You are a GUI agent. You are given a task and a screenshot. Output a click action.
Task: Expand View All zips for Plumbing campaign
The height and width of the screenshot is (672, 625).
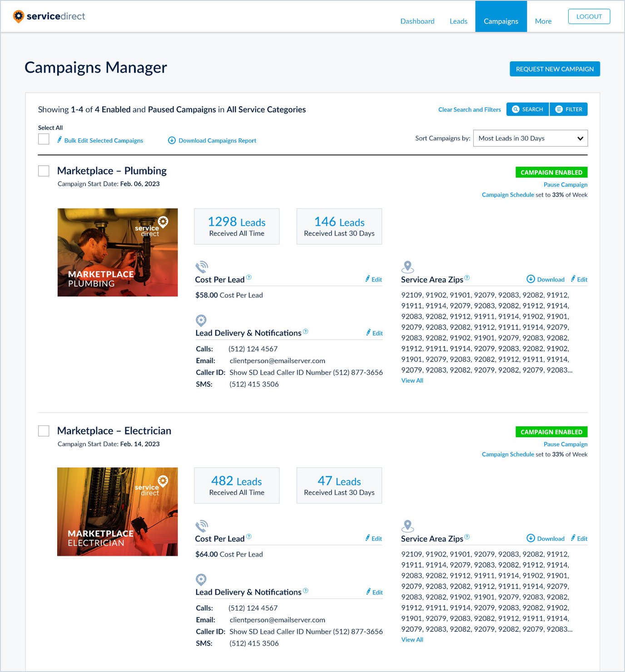pyautogui.click(x=412, y=380)
